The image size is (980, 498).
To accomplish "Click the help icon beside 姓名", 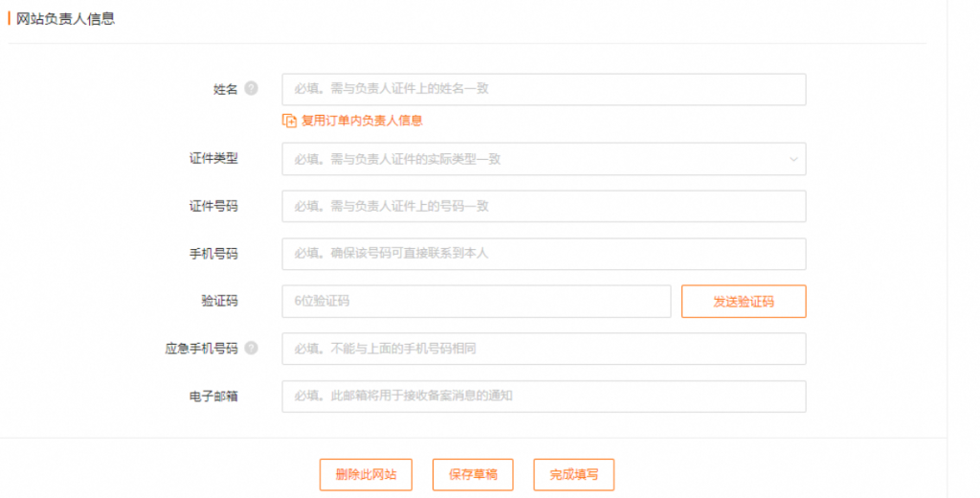I will click(251, 89).
